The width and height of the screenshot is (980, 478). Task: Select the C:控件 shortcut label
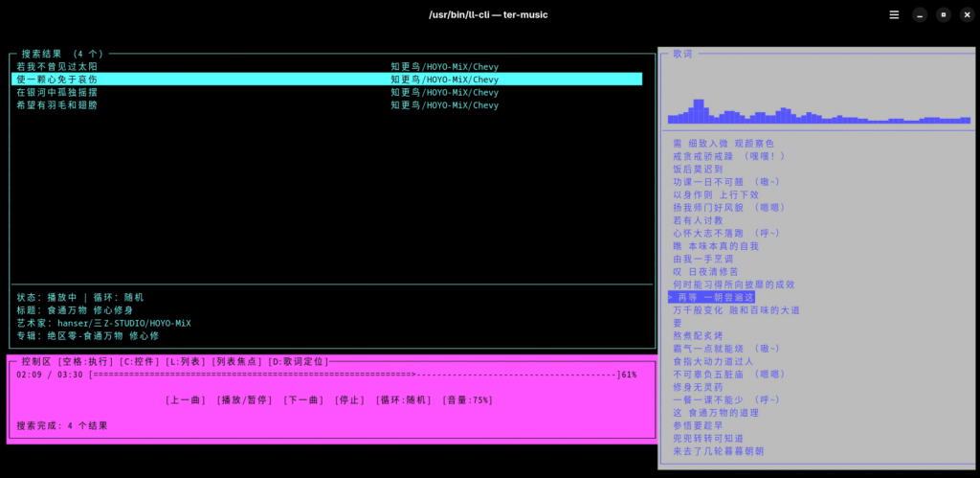pyautogui.click(x=140, y=361)
